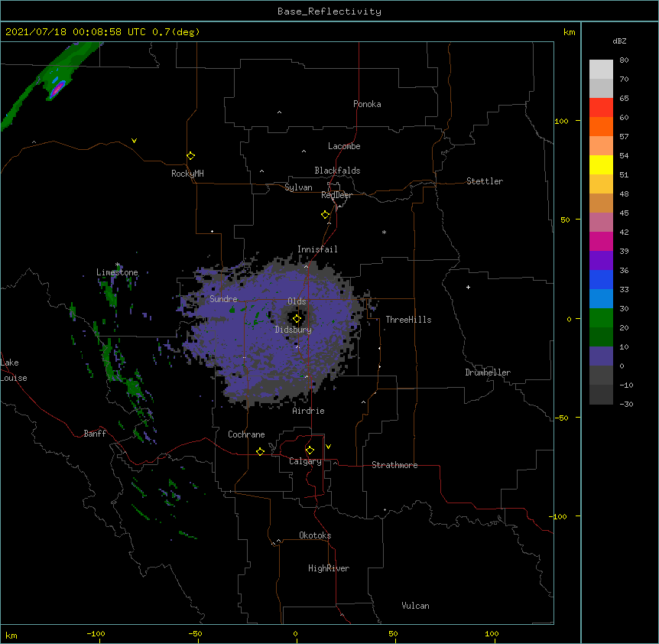Screen dimensions: 659x644
Task: Click the Olds city label
Action: tap(297, 301)
